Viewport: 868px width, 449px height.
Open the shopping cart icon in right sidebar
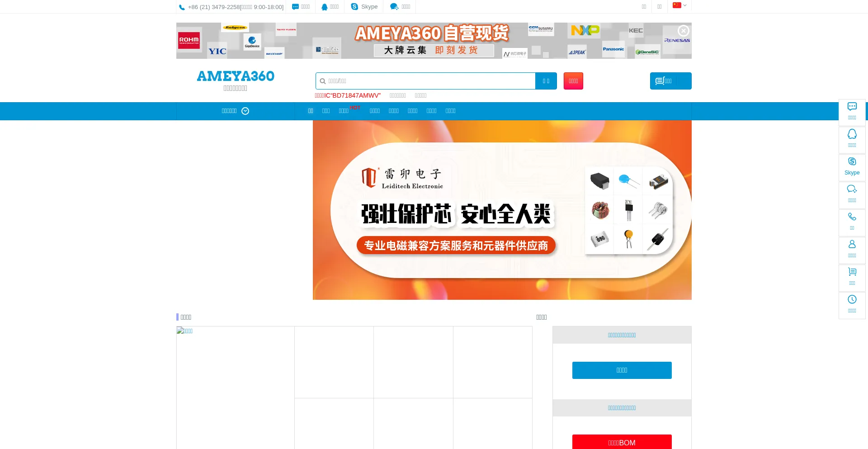[x=852, y=272]
